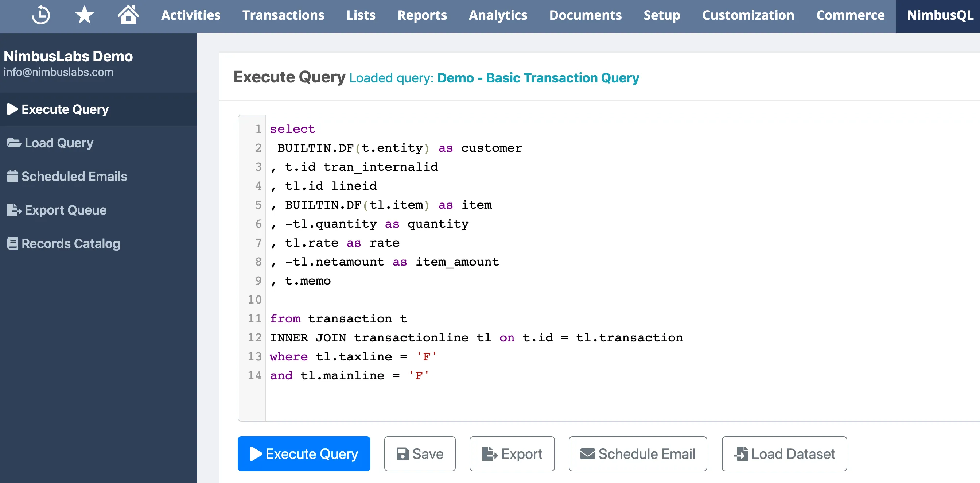Open the Setup menu
980x483 pixels.
[x=662, y=15]
